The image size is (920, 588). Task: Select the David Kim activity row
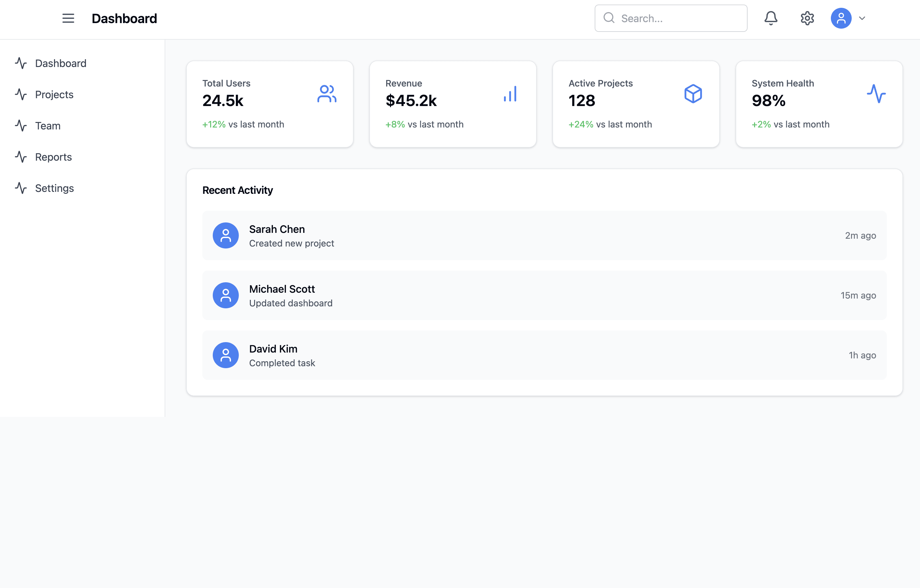click(x=544, y=355)
